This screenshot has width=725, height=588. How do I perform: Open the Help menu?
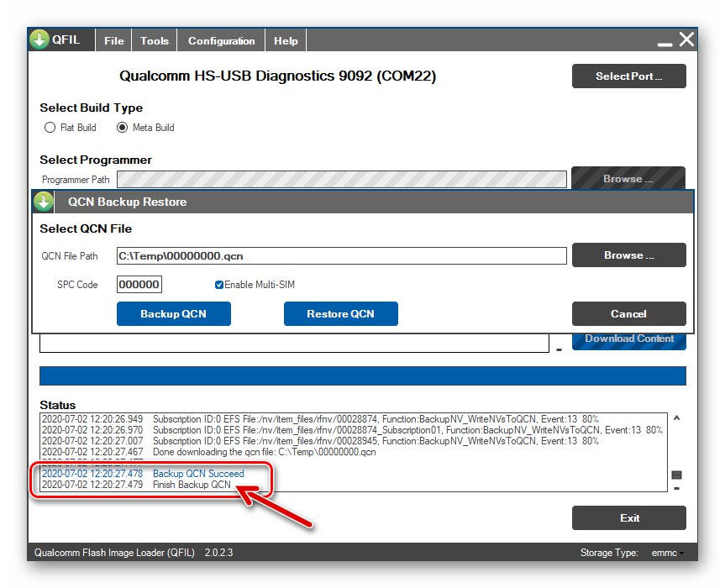click(x=286, y=40)
